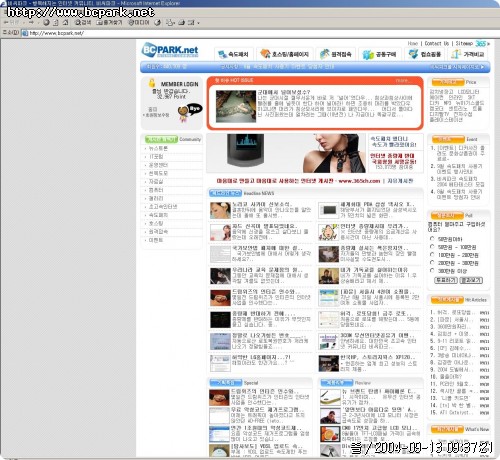The width and height of the screenshot is (500, 460).
Task: Select the 50만원 이하 poll option
Action: coord(432,239)
